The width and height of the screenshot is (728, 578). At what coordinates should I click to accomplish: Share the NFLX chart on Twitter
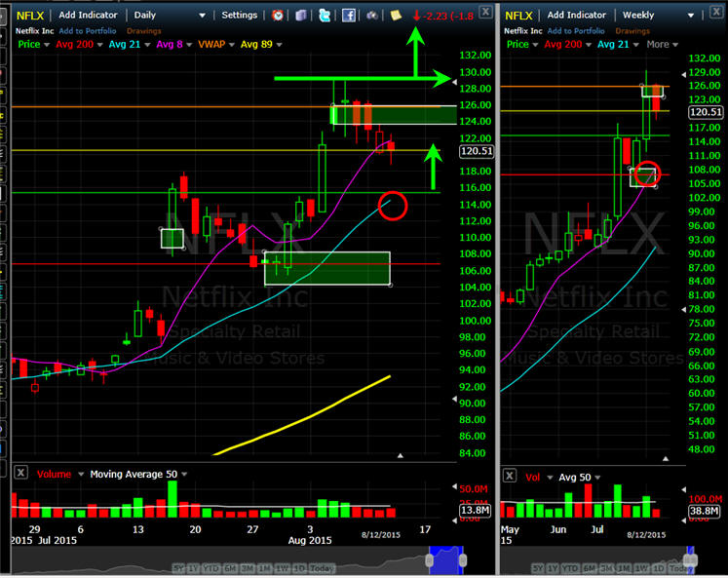[325, 16]
